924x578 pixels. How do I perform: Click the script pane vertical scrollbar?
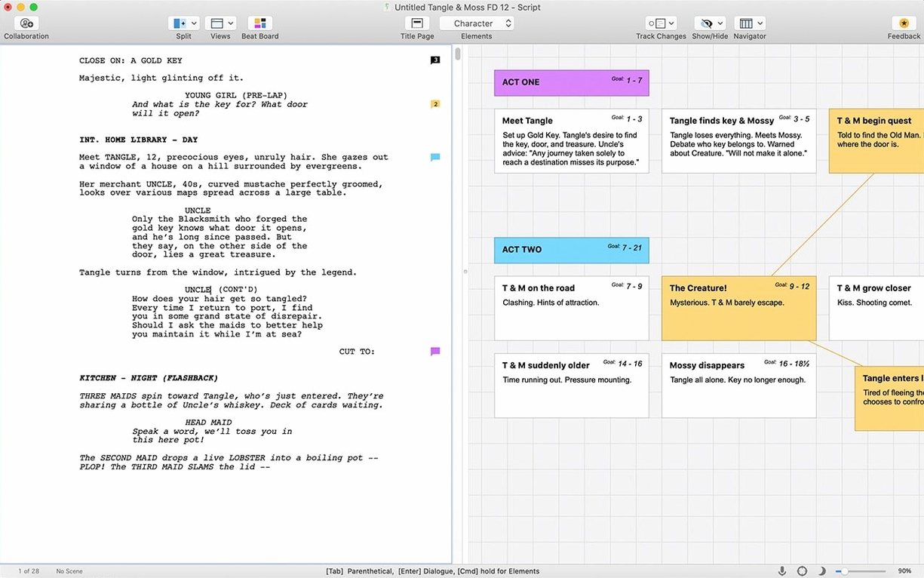tap(457, 54)
